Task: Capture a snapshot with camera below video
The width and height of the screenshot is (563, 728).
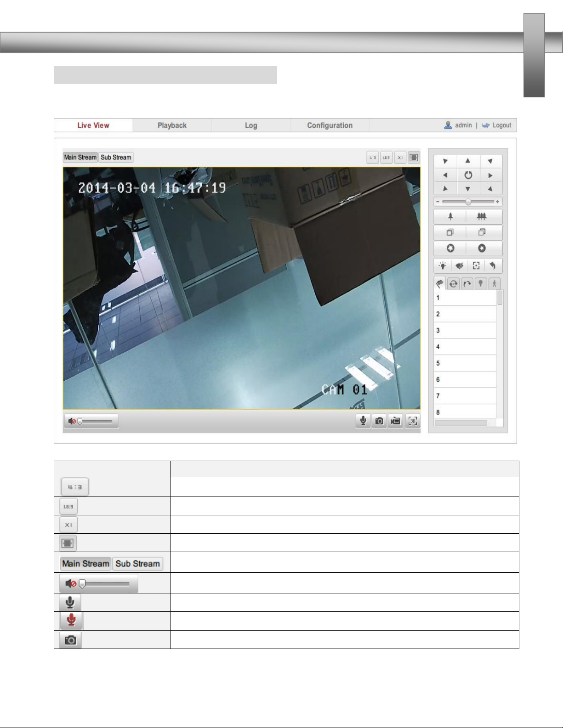Action: tap(379, 421)
